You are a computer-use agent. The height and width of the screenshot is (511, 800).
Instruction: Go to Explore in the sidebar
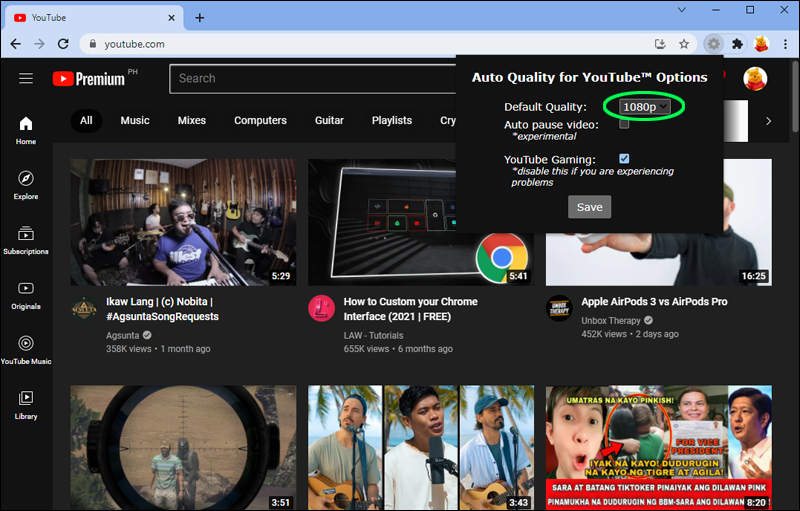click(x=26, y=183)
